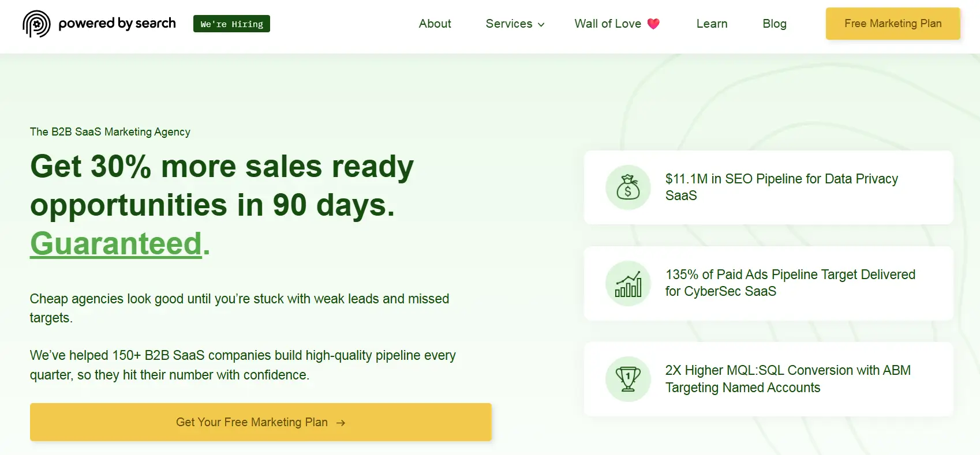
Task: Click the yellow Free Marketing Plan header button
Action: (x=893, y=24)
